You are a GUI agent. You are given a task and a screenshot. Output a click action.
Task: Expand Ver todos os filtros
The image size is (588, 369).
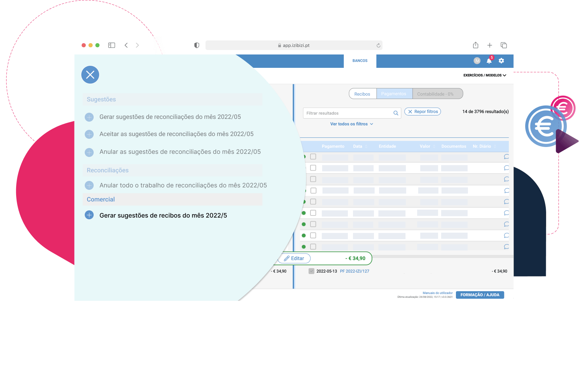[351, 124]
